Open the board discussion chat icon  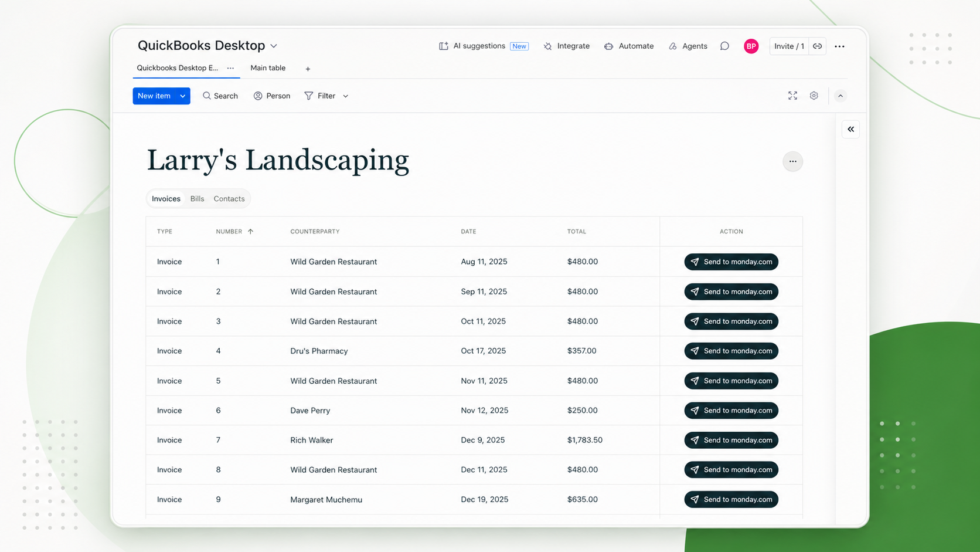coord(724,46)
